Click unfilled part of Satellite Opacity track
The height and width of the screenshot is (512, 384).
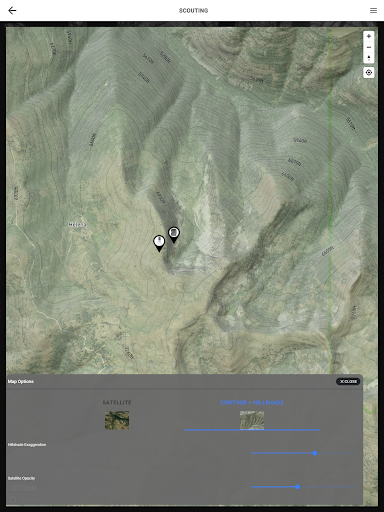point(328,487)
